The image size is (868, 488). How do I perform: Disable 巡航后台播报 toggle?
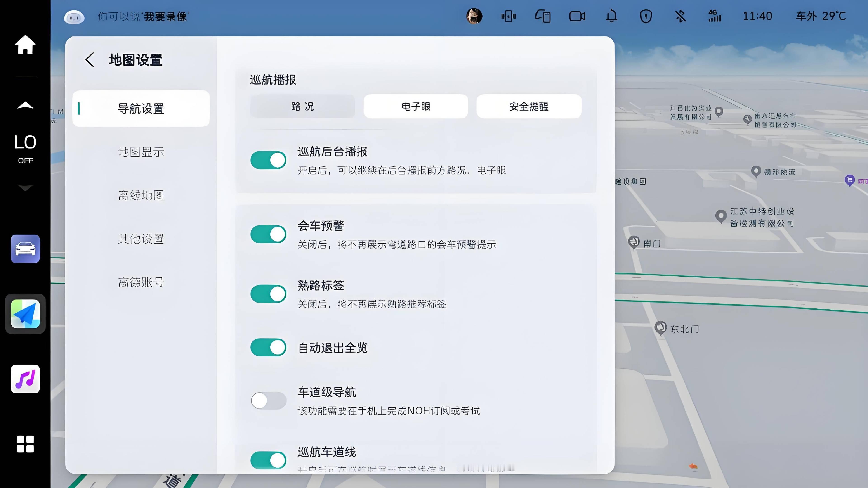click(268, 160)
